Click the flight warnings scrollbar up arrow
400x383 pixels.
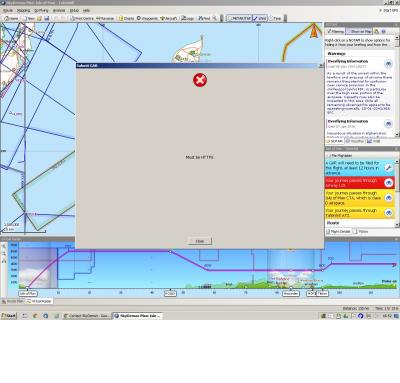[x=397, y=161]
